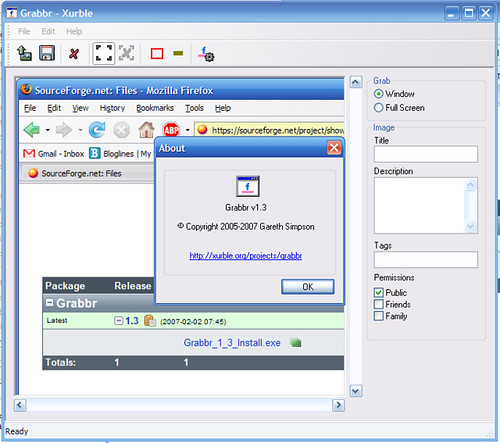
Task: Click the Package column header
Action: [65, 286]
